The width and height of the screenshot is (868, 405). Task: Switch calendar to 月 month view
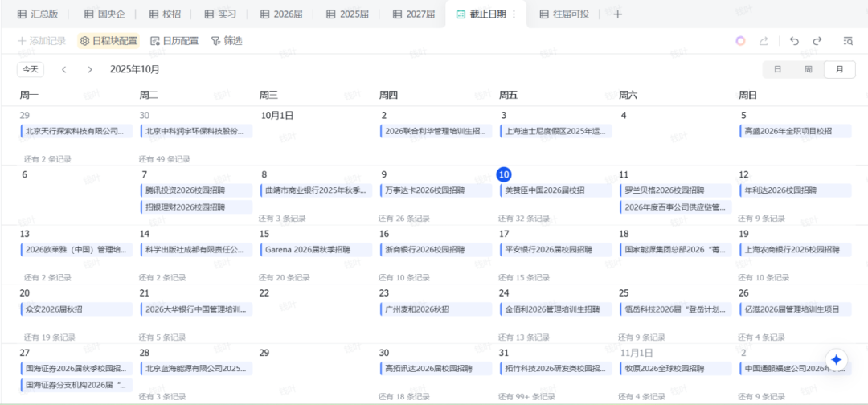click(840, 69)
